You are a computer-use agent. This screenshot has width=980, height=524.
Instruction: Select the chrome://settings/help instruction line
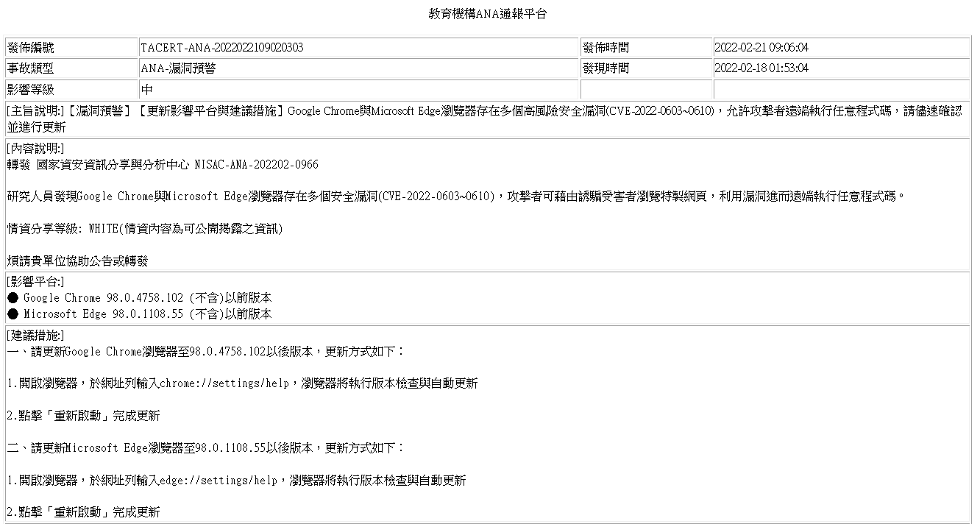[242, 383]
